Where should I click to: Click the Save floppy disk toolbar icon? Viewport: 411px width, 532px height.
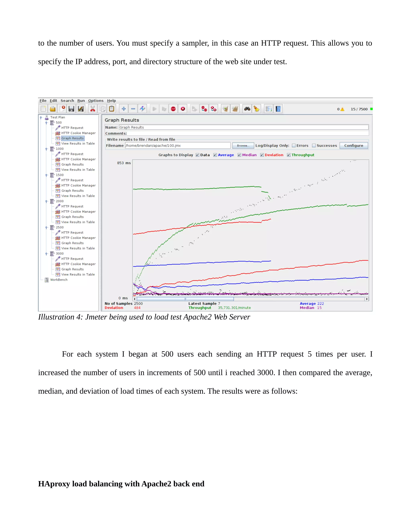[71, 109]
